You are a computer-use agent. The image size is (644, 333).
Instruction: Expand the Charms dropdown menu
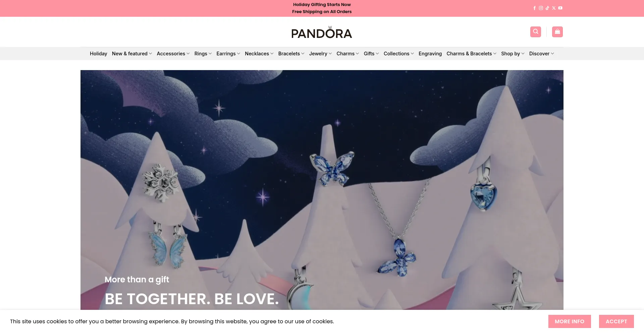347,54
